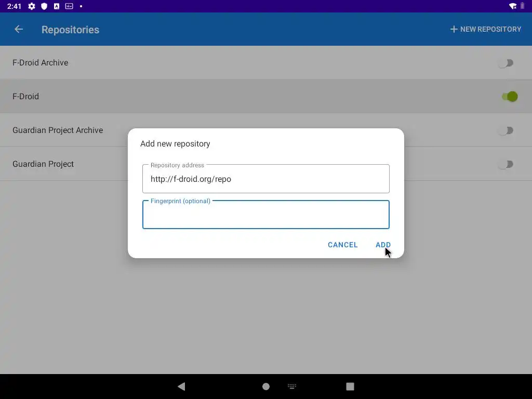Open the settings gear status icon
532x399 pixels.
(x=32, y=6)
